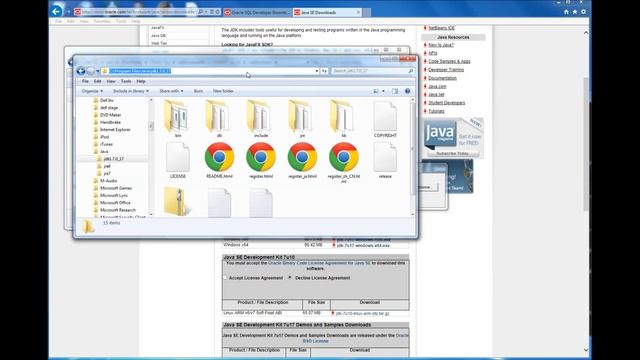Screen dimensions: 640x360
Task: Open the lib folder icon
Action: [343, 117]
